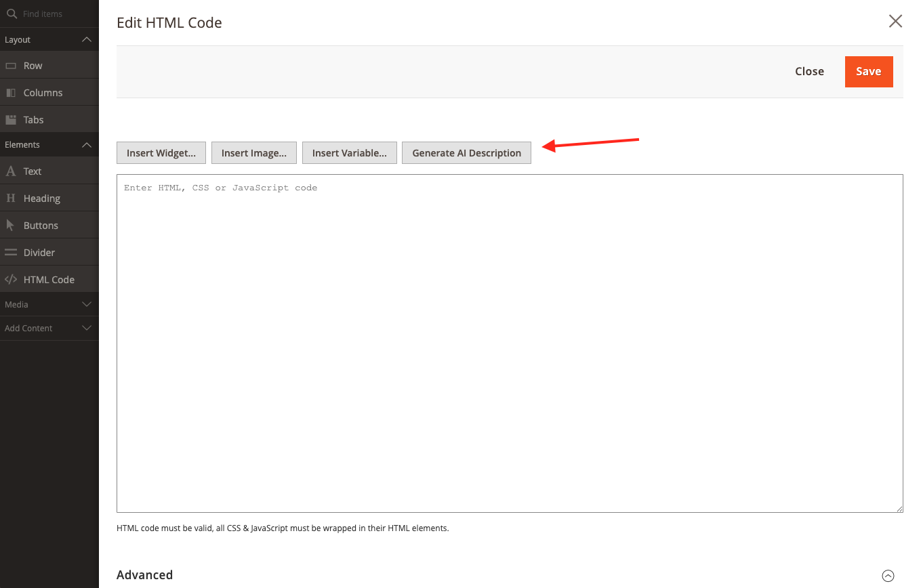The image size is (921, 588).
Task: Select the Divider element icon
Action: [x=11, y=253]
